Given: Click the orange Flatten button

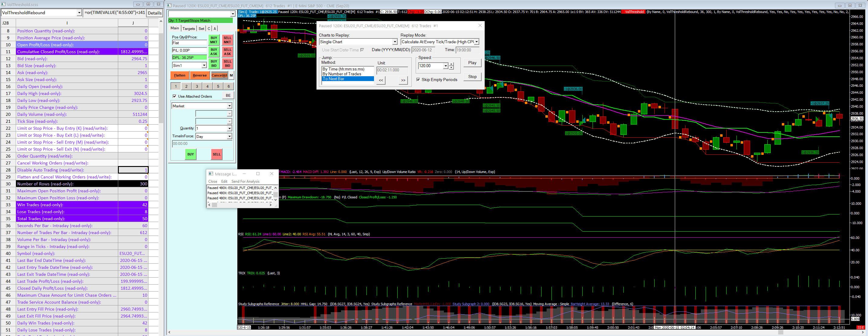Looking at the screenshot, I should click(x=180, y=76).
